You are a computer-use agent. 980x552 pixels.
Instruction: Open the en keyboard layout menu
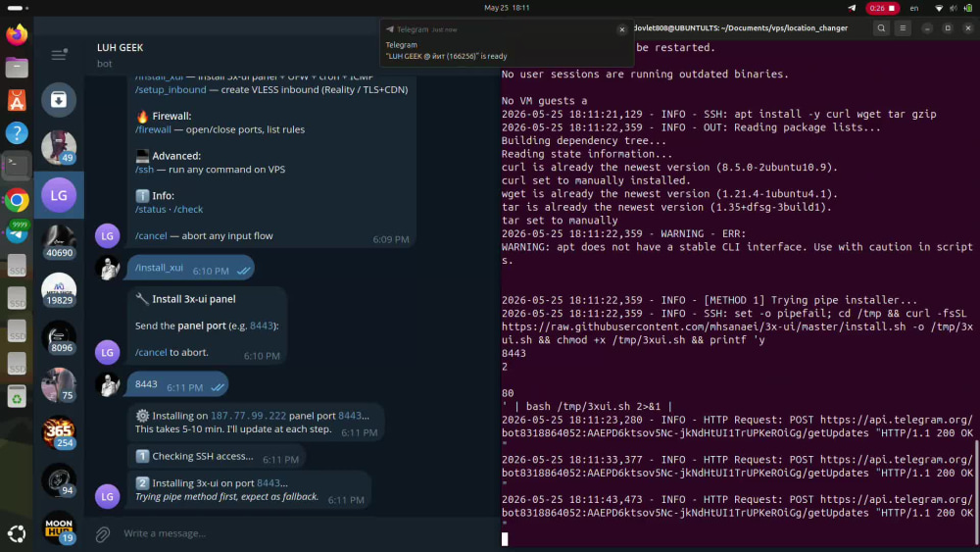point(913,8)
